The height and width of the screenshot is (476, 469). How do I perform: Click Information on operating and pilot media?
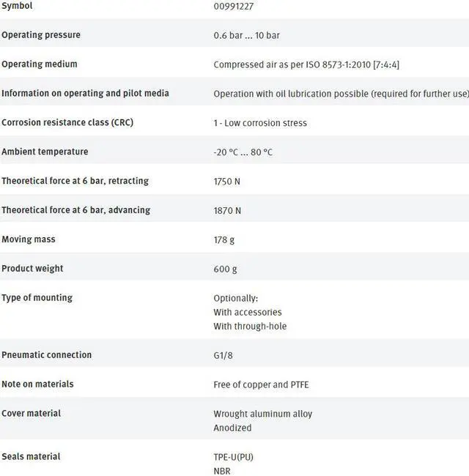tap(85, 94)
